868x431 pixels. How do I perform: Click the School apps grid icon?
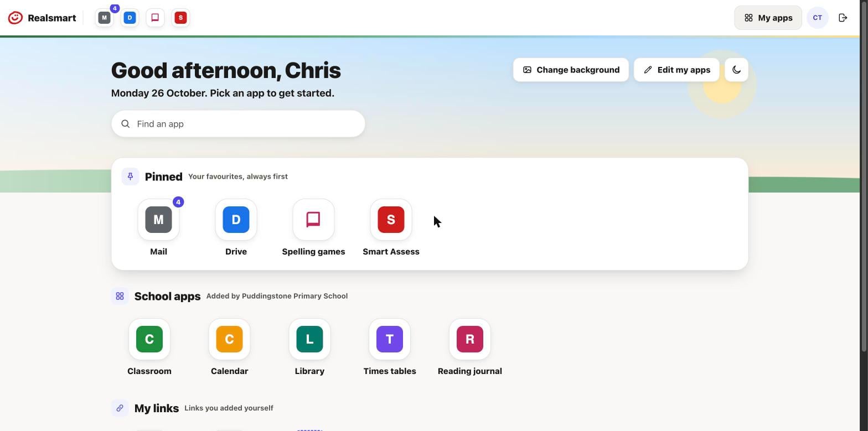[120, 296]
